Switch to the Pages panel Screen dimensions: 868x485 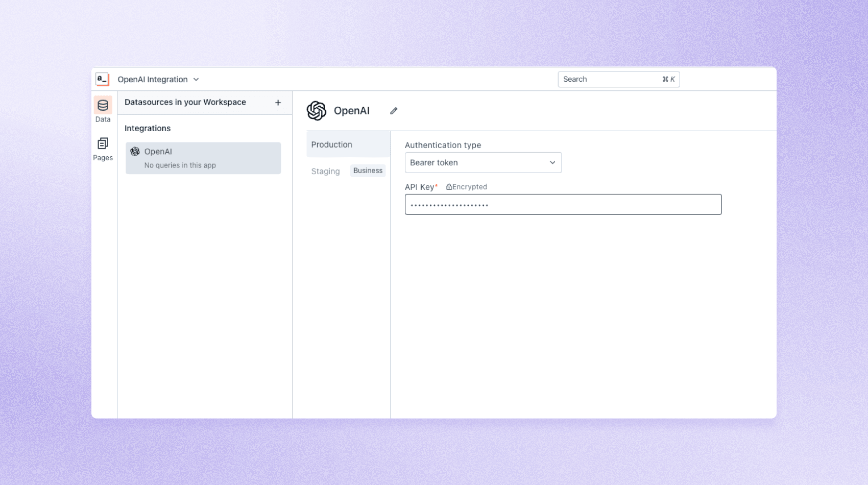click(103, 149)
